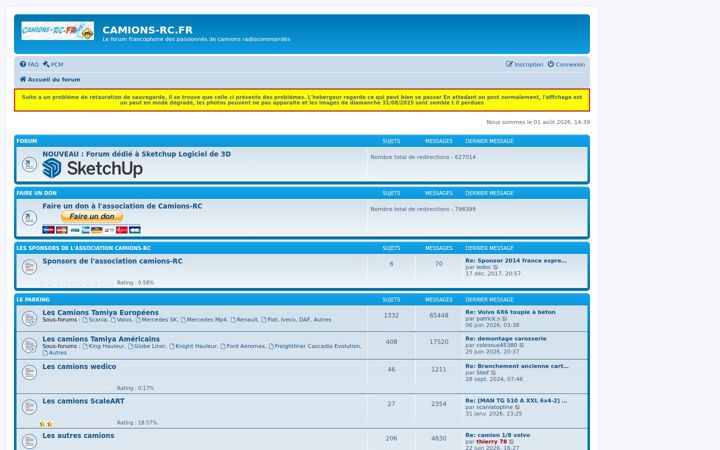This screenshot has width=720, height=450.
Task: Open the Ford Aeromax subforum
Action: tap(243, 346)
